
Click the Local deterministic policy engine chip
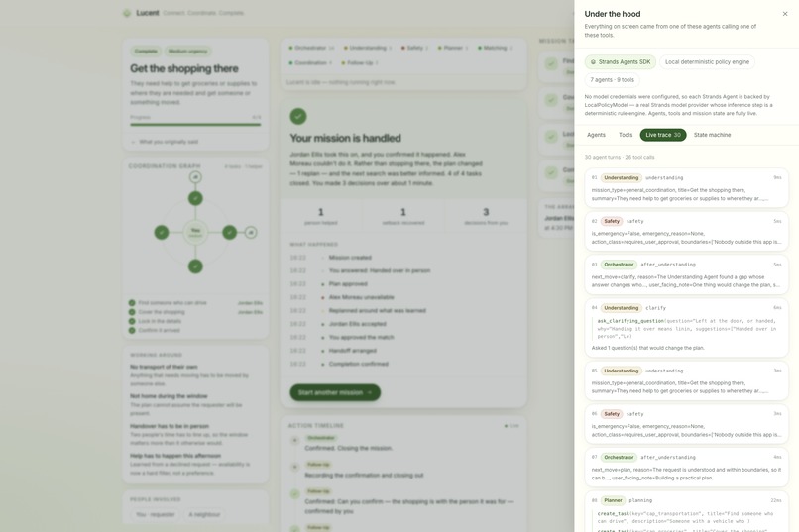click(x=707, y=62)
